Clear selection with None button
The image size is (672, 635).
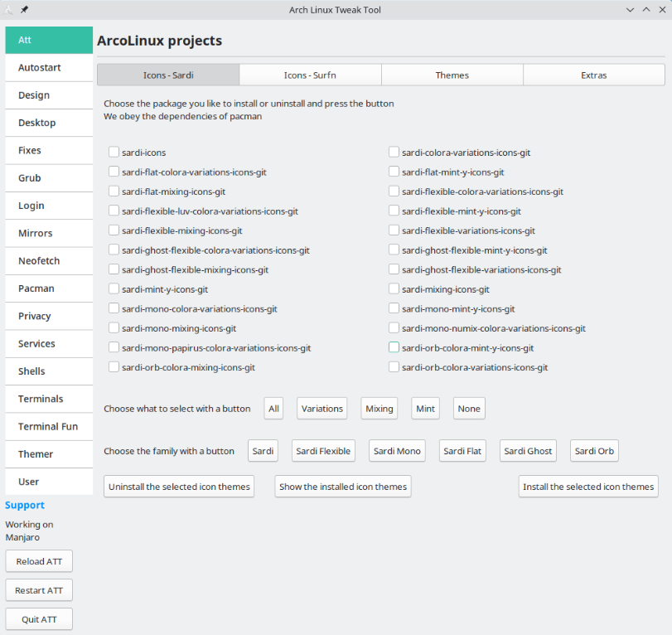pos(469,409)
